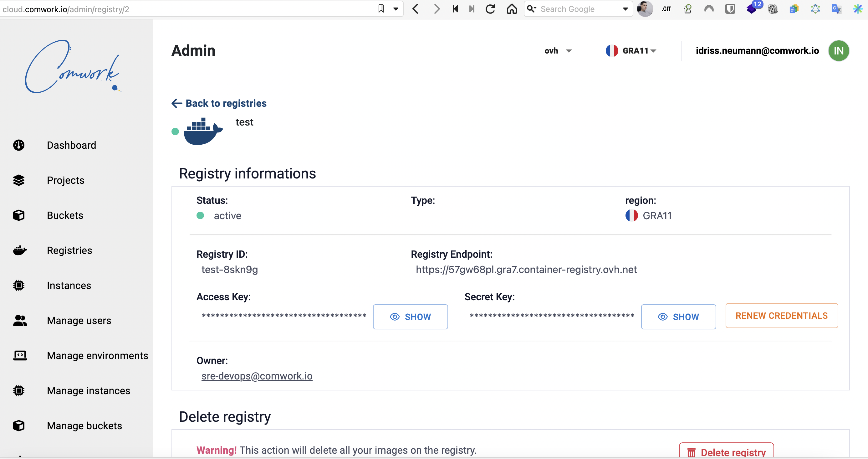
Task: Click the Manage buckets menu item
Action: point(84,425)
